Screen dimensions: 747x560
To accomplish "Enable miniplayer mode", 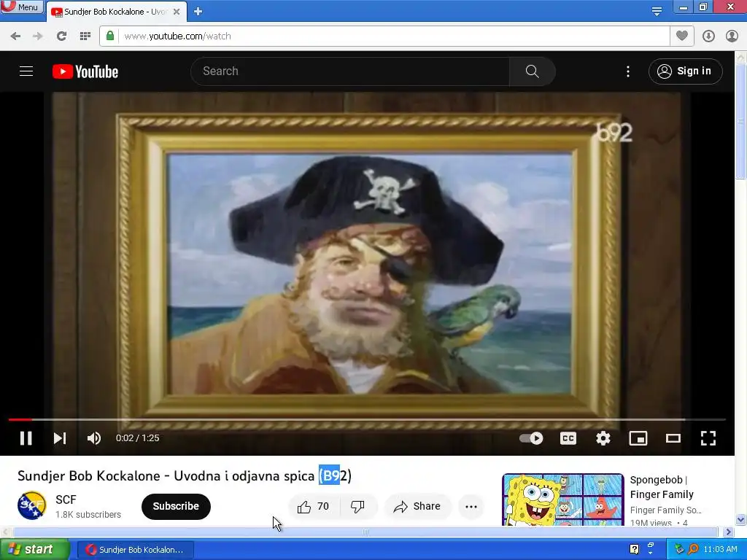I will click(638, 438).
